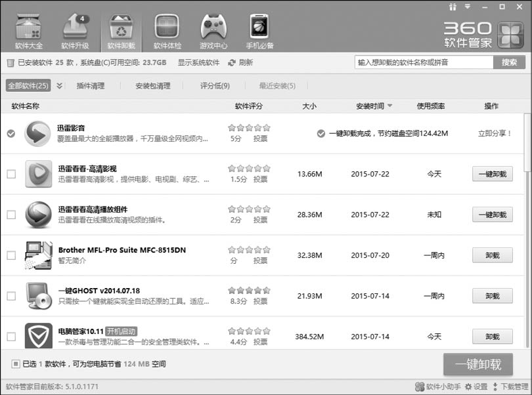Click 一键卸载 for 迅雷看看-高清影视

tap(493, 174)
